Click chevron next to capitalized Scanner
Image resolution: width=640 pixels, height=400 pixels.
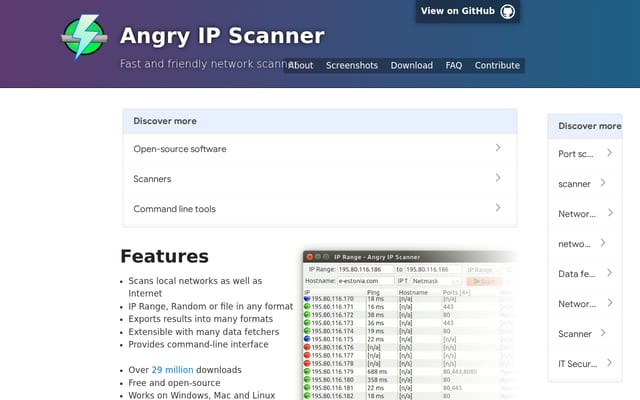[x=603, y=333]
